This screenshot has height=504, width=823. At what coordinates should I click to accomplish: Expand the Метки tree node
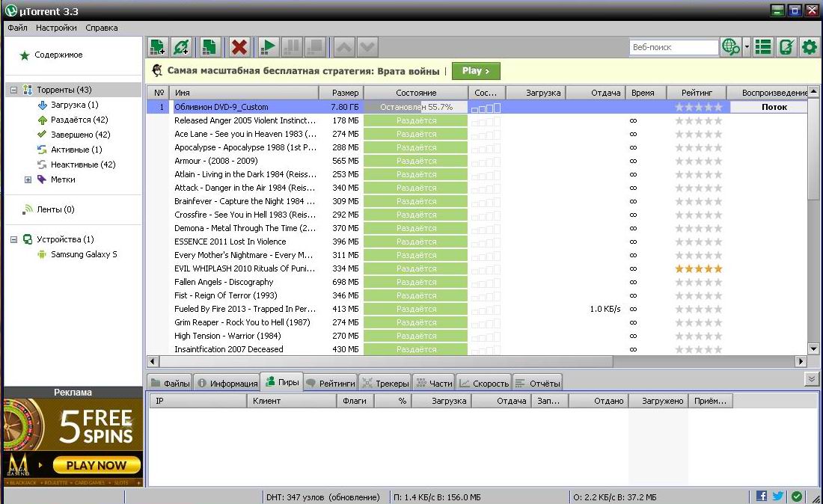coord(28,179)
